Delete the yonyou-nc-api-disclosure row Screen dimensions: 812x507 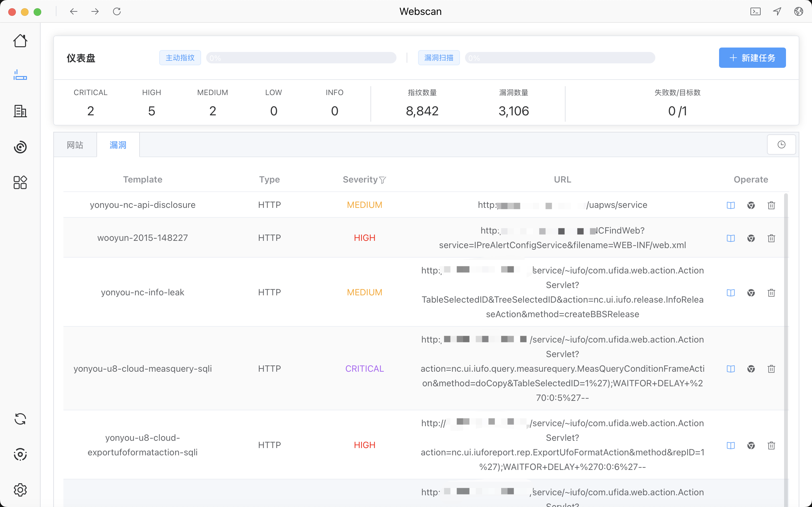[x=771, y=205]
